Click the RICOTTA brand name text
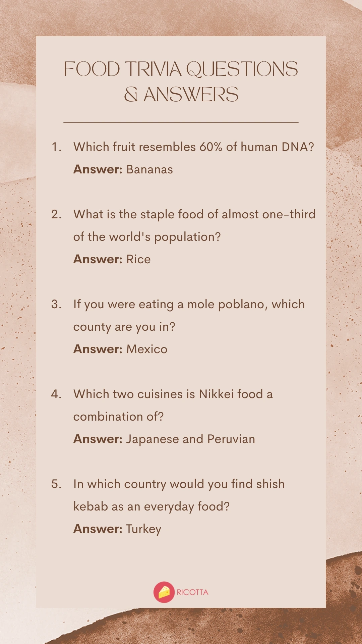This screenshot has height=644, width=362. 192,592
